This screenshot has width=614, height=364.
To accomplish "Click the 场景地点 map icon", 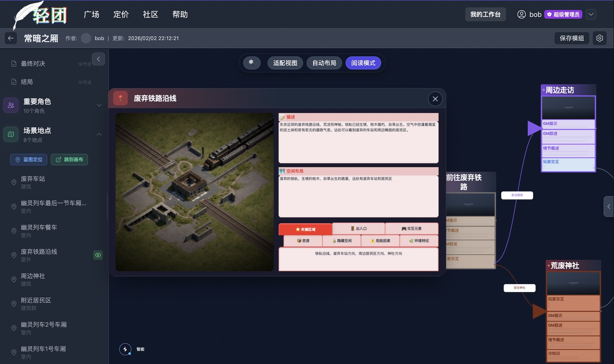I will coord(11,134).
